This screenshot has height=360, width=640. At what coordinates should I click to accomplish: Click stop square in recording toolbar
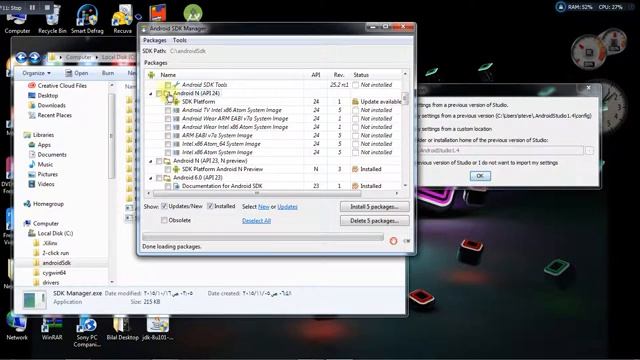coord(47,7)
